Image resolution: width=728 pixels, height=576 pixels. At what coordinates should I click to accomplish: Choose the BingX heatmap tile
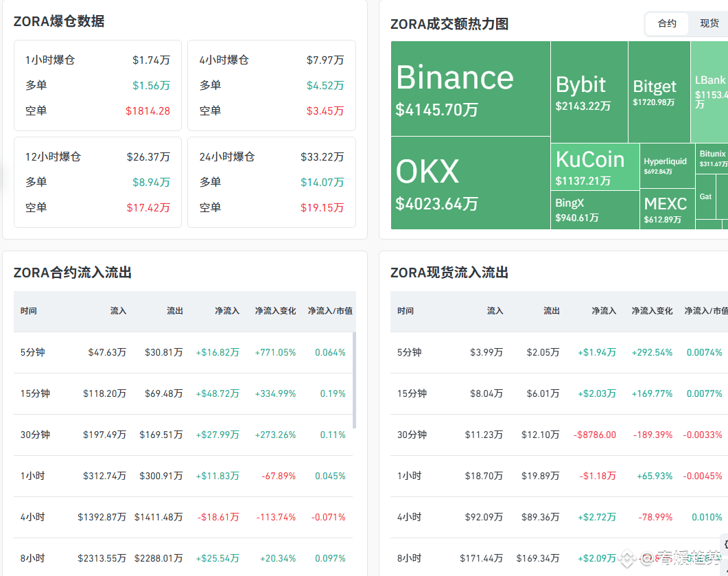point(594,210)
